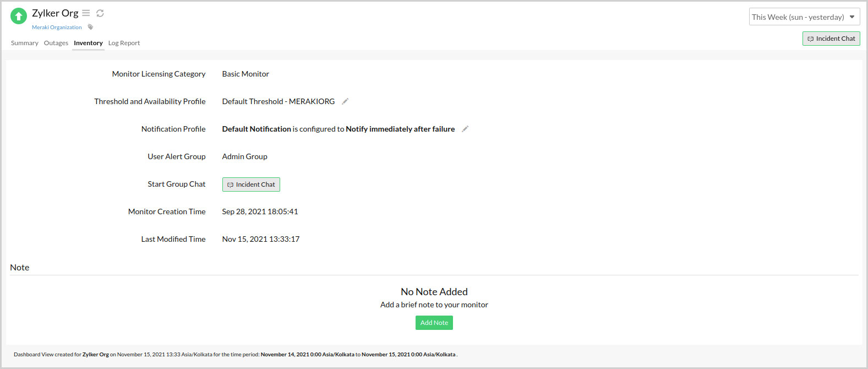Select the Inventory tab
This screenshot has height=369, width=868.
pos(88,43)
